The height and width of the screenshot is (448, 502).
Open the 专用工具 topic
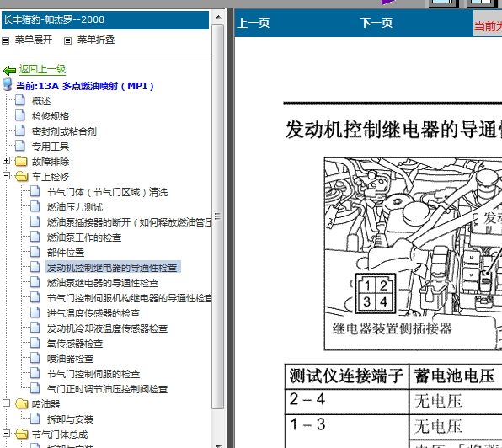(x=51, y=147)
